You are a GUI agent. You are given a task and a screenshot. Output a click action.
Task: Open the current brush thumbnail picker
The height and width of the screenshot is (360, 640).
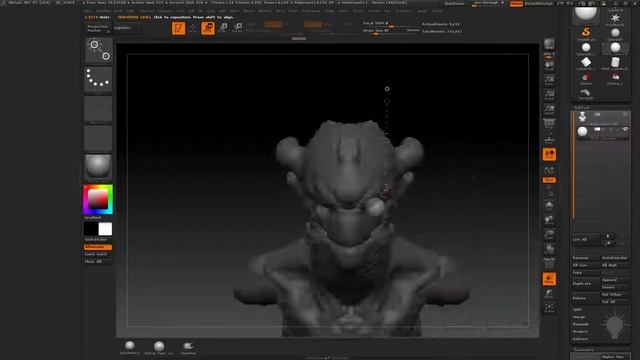(x=98, y=50)
